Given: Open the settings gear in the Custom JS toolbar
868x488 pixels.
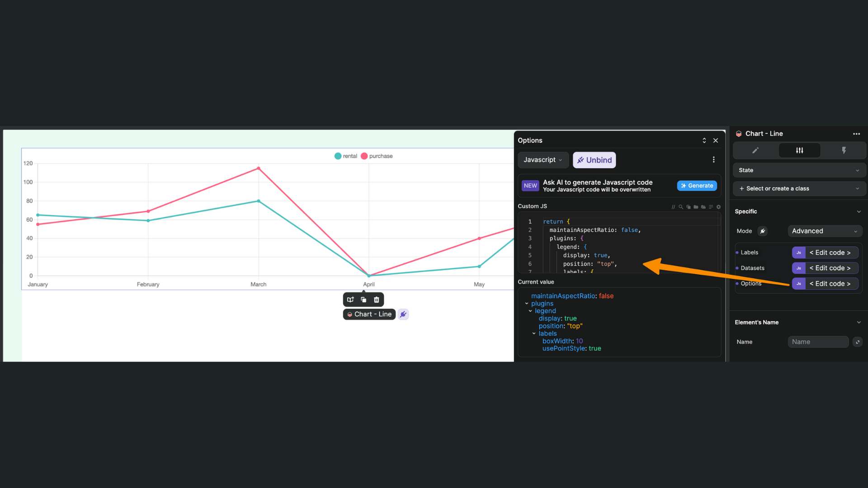Looking at the screenshot, I should (718, 207).
